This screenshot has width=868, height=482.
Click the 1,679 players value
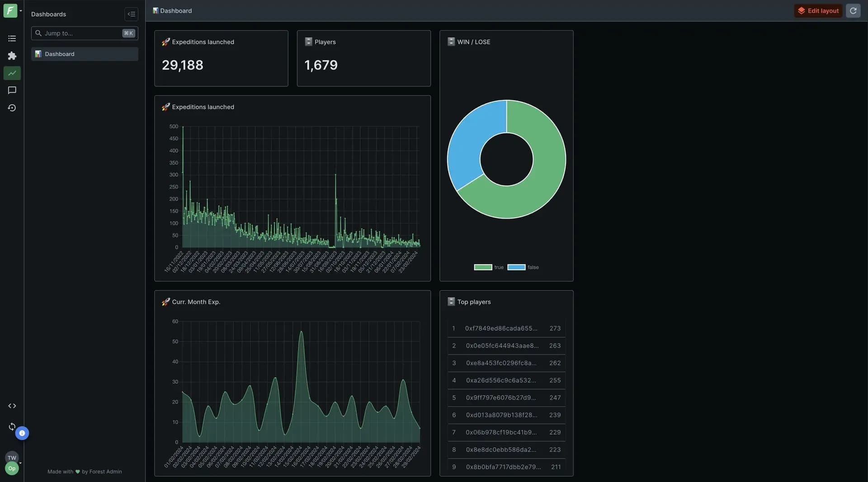(x=321, y=65)
